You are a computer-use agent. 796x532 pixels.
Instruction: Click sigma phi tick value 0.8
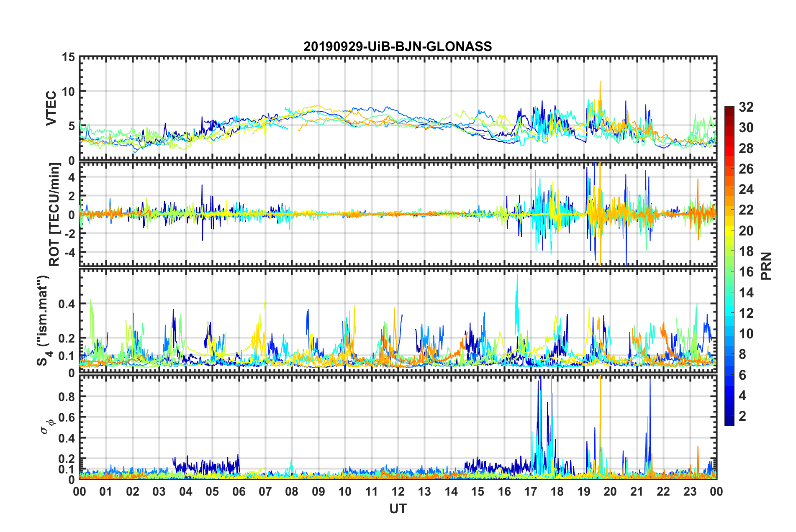[67, 396]
